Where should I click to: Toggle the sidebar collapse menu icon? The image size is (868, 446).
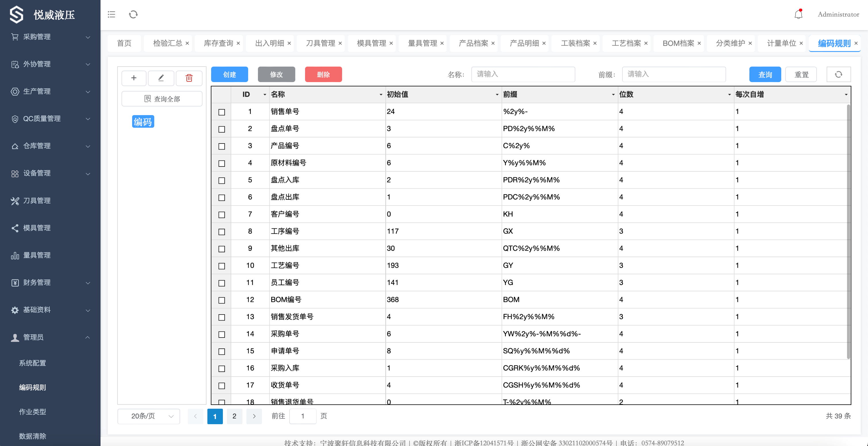[111, 14]
